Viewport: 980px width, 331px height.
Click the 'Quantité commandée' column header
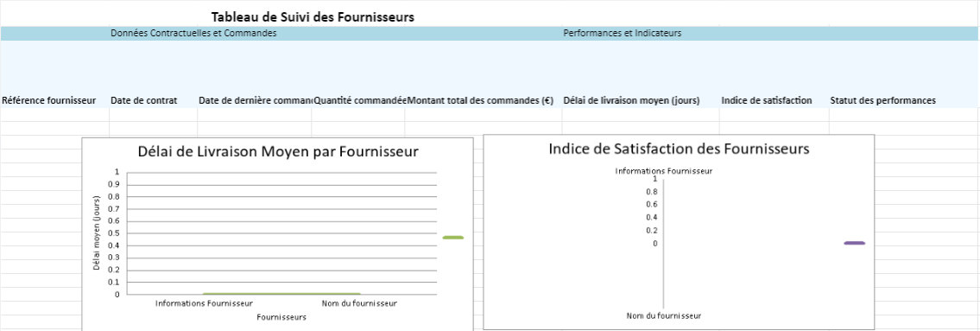pyautogui.click(x=359, y=100)
